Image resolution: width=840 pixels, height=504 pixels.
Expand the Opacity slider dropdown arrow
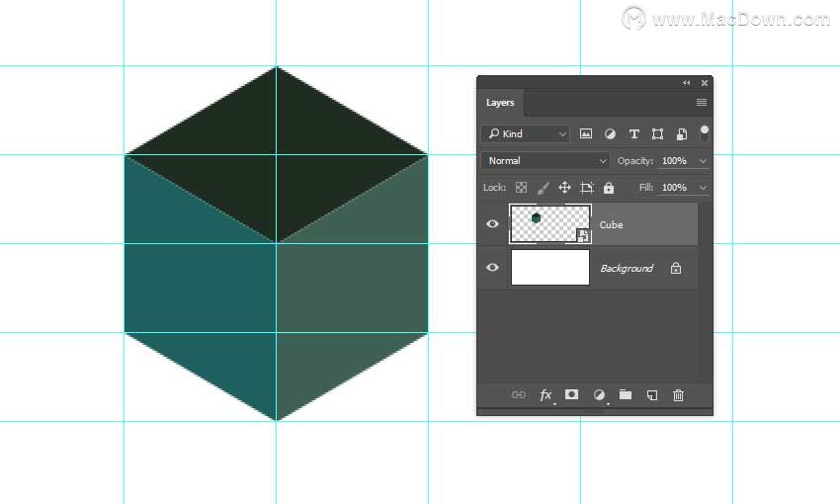(x=703, y=161)
